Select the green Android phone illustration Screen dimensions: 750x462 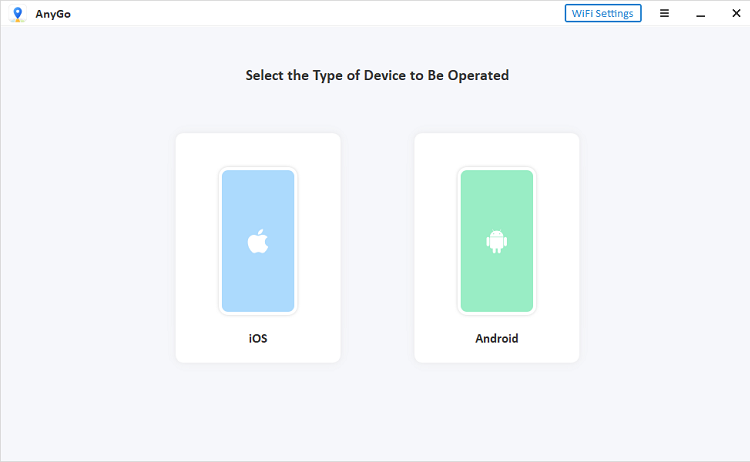click(x=496, y=241)
